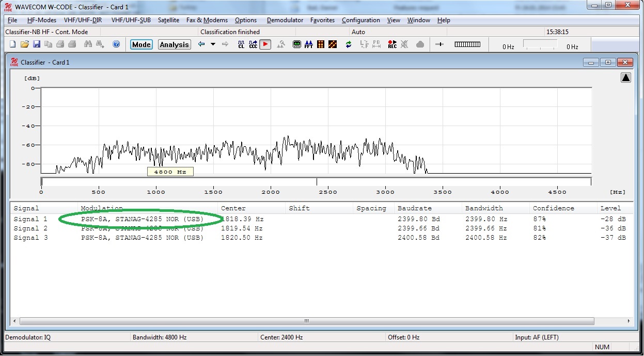Screen dimensions: 644x356
Task: Click the LF toolbar icon
Action: click(x=365, y=44)
